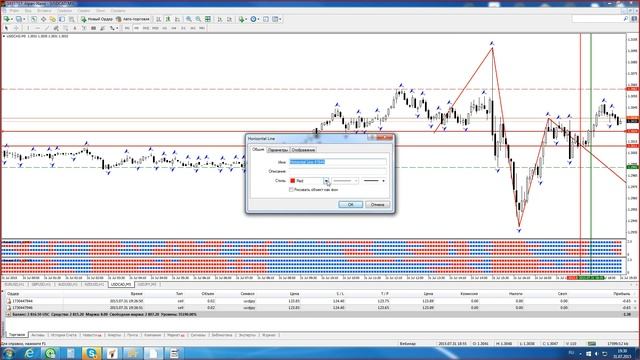Toggle chart auto scroll icon
The width and height of the screenshot is (640, 360).
[x=220, y=19]
